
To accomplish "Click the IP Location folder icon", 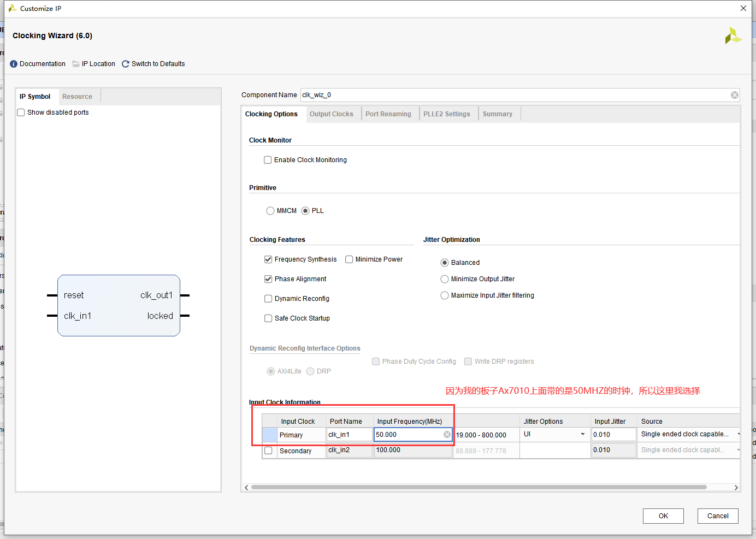I will tap(76, 64).
